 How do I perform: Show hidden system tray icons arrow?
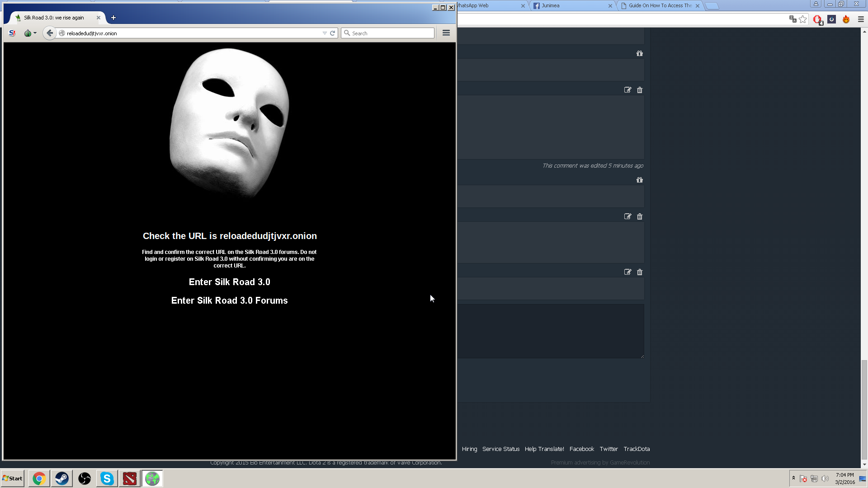[793, 478]
